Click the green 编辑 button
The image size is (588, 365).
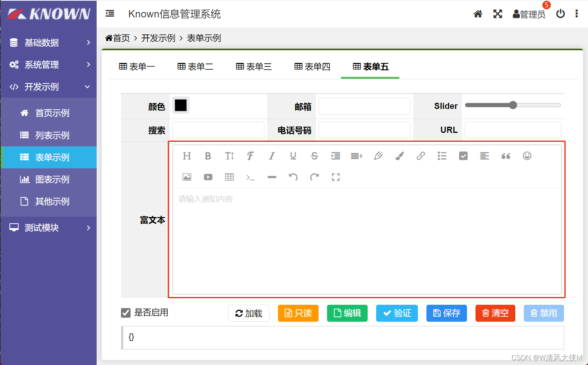347,313
